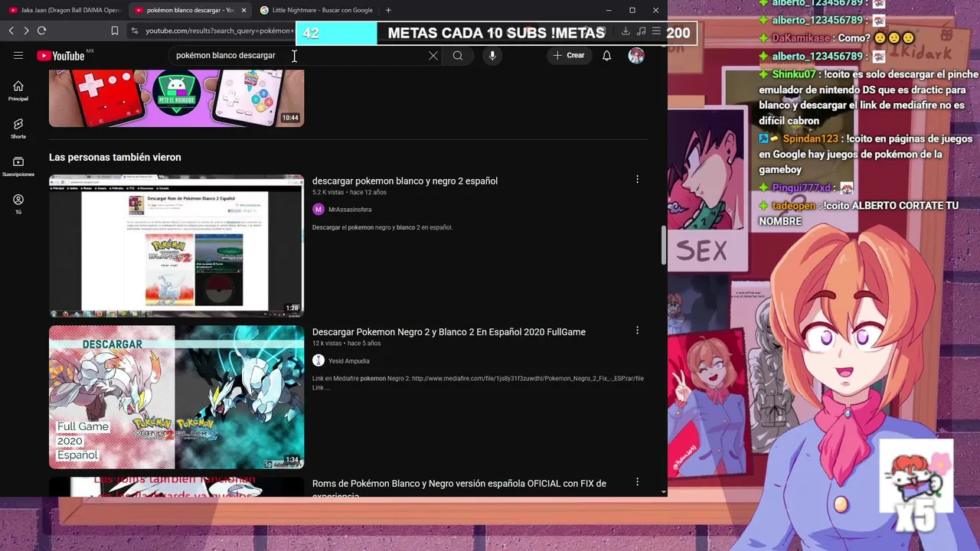Screen dimensions: 980x551
Task: Open Principal in the sidebar
Action: click(x=18, y=91)
